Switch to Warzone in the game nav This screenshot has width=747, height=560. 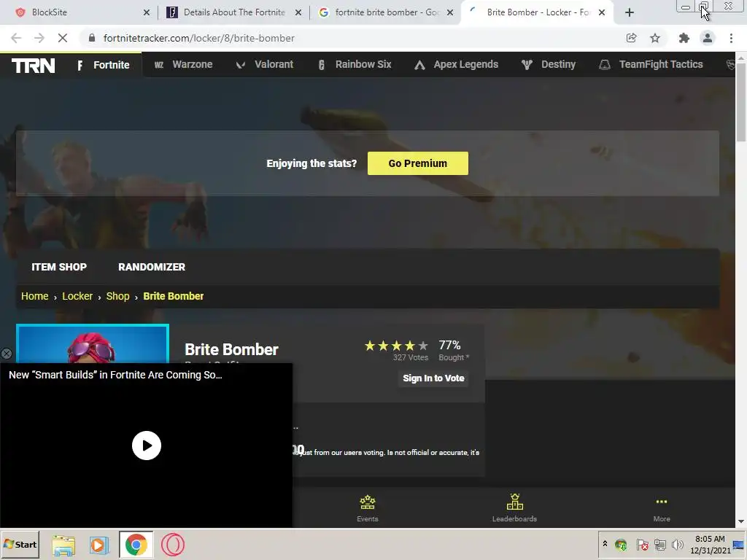pos(183,64)
